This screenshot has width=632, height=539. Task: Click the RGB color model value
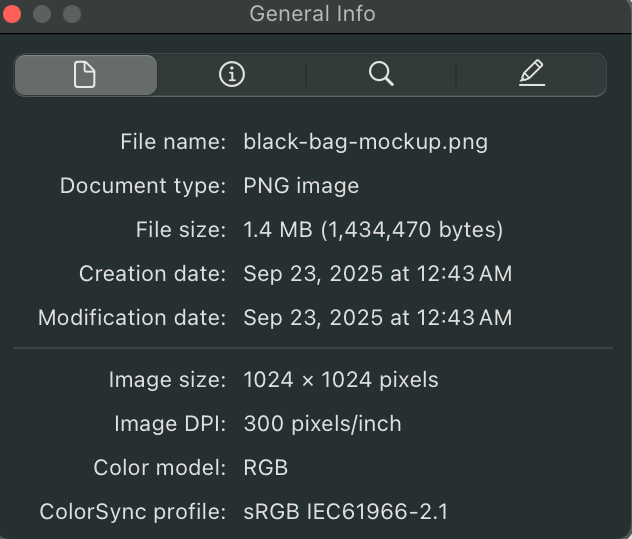tap(266, 467)
